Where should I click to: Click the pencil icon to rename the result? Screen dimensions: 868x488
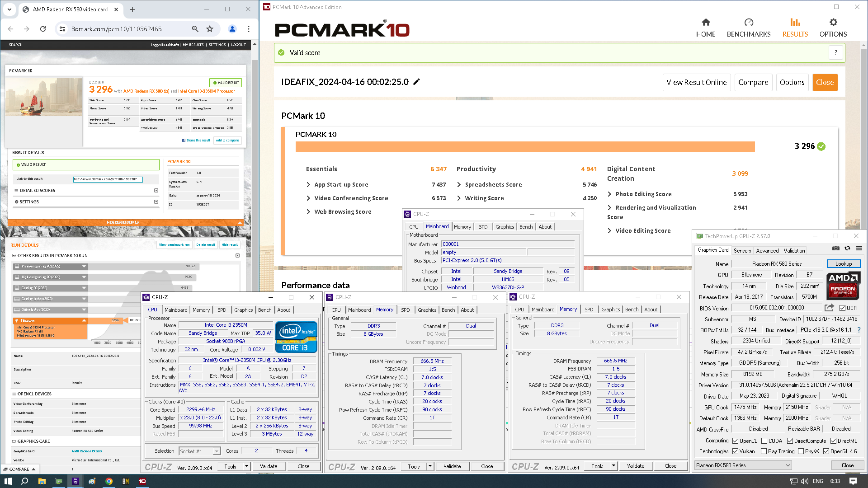click(x=416, y=82)
